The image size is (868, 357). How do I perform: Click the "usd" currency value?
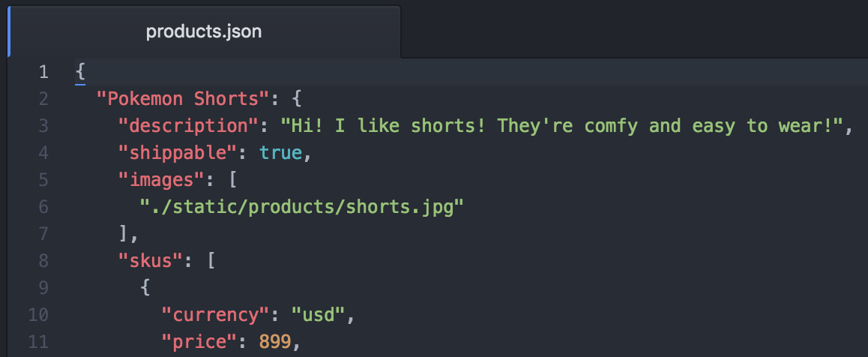(x=318, y=315)
